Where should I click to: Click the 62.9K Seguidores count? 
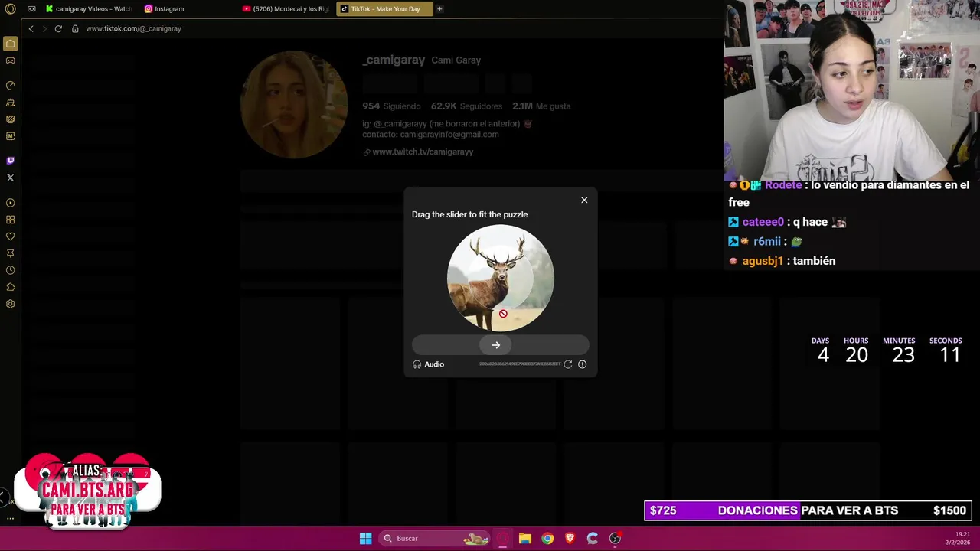pos(466,106)
